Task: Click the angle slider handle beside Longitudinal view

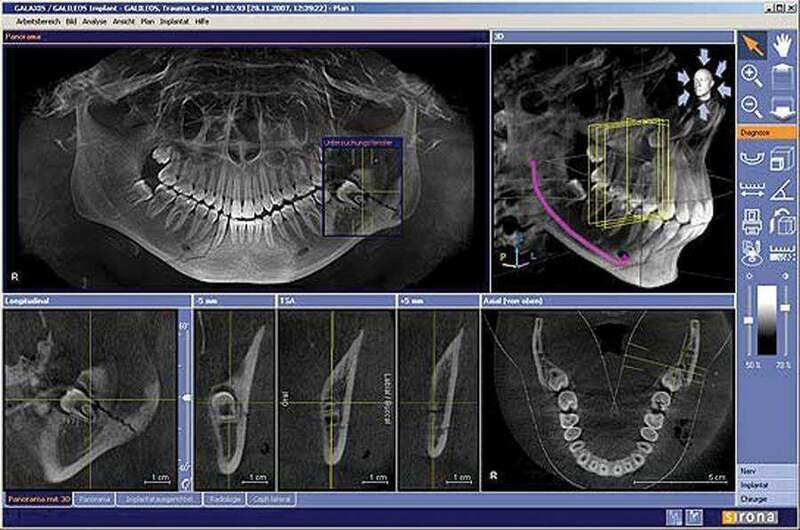Action: point(186,397)
